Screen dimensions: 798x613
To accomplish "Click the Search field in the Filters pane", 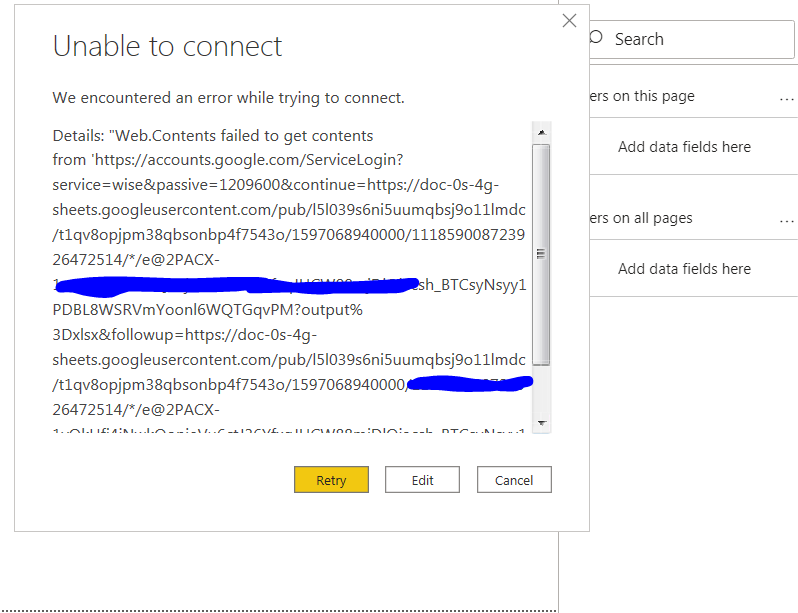I will [x=692, y=39].
